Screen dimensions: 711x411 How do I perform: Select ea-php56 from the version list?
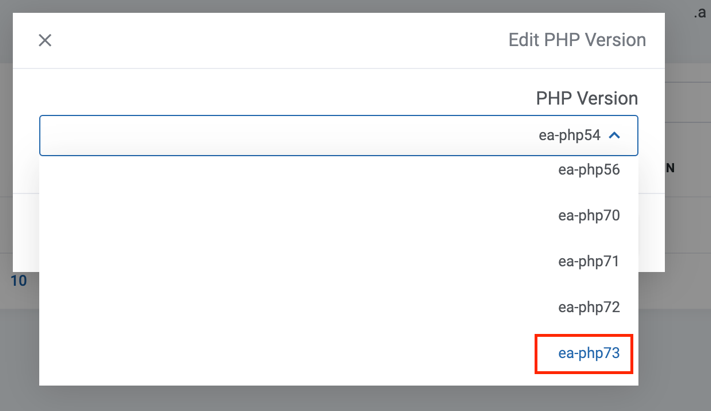click(x=589, y=170)
